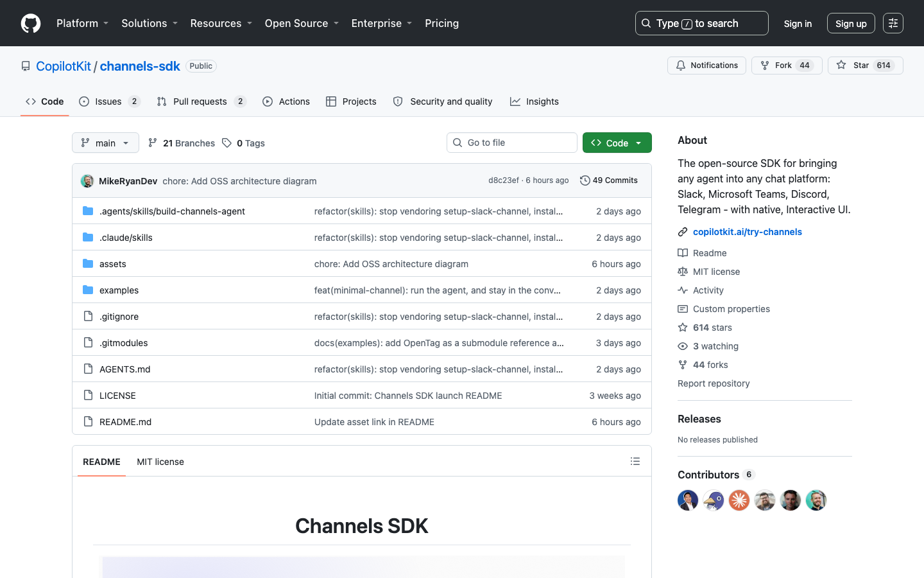Image resolution: width=924 pixels, height=578 pixels.
Task: Switch to the Issues tab
Action: [x=109, y=101]
